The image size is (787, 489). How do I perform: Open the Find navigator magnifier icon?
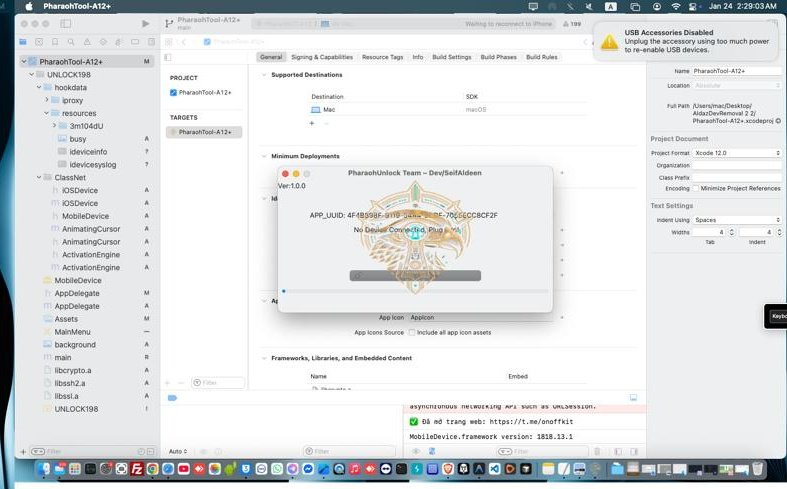tap(71, 42)
